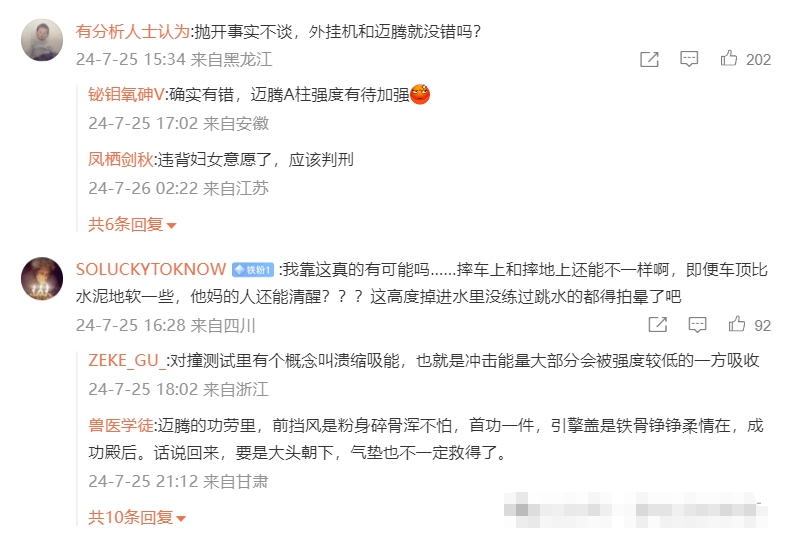
Task: Reply to the 有分析人士认为 comment
Action: (x=689, y=59)
